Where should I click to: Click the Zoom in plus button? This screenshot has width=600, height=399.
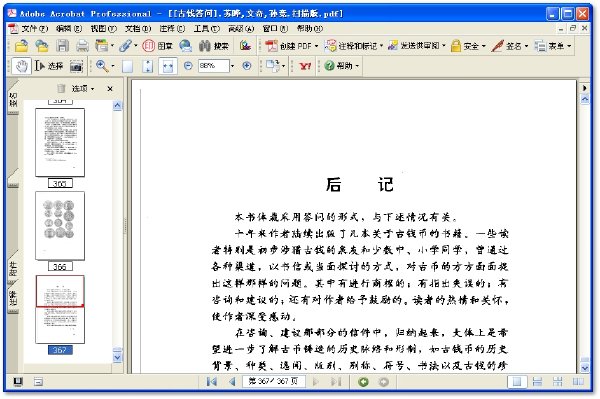(247, 66)
